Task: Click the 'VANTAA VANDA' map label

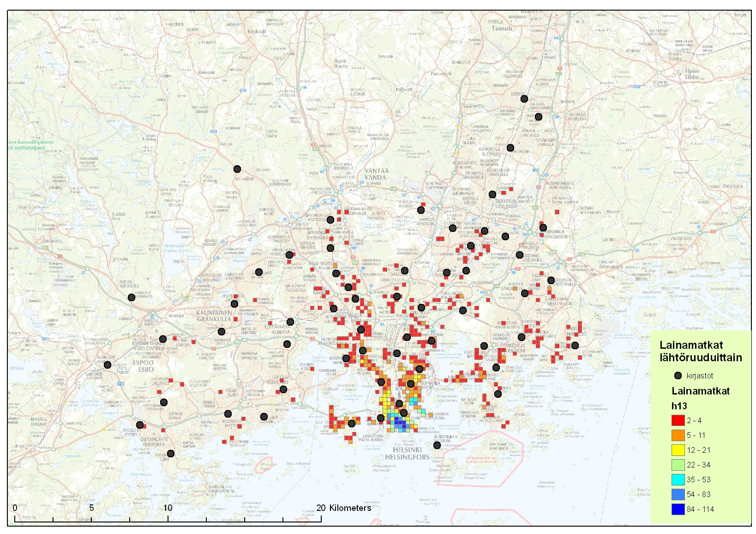Action: (376, 174)
